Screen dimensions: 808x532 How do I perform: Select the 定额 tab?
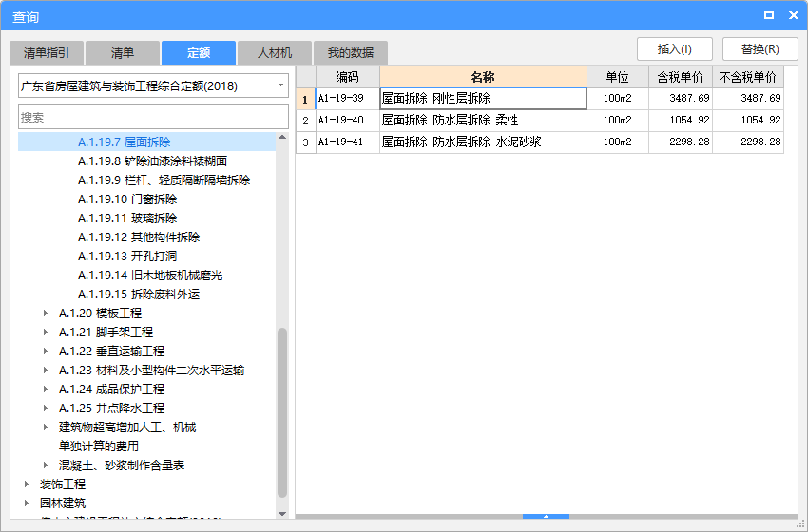pos(199,52)
